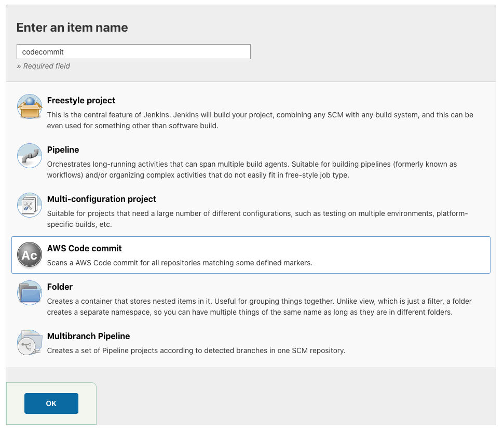Click the Multi-configuration project tools icon
The width and height of the screenshot is (504, 432).
tap(30, 205)
